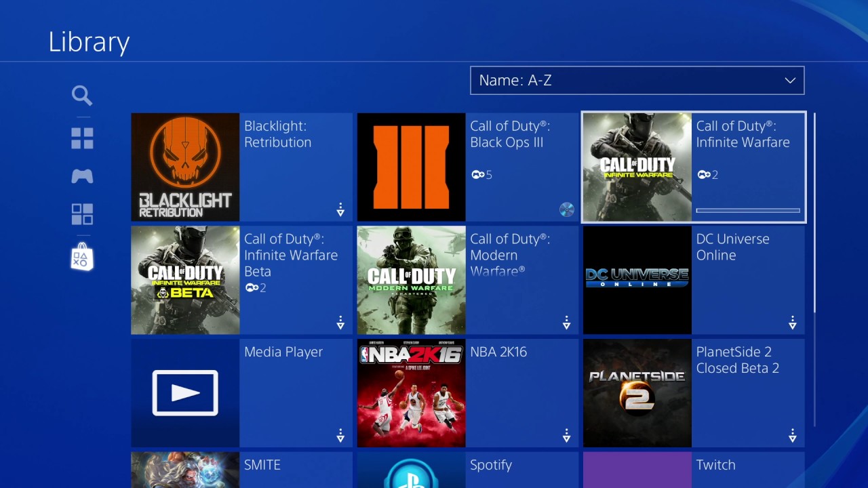Click the chevron arrow on sort dropdown
This screenshot has width=868, height=488.
[790, 81]
